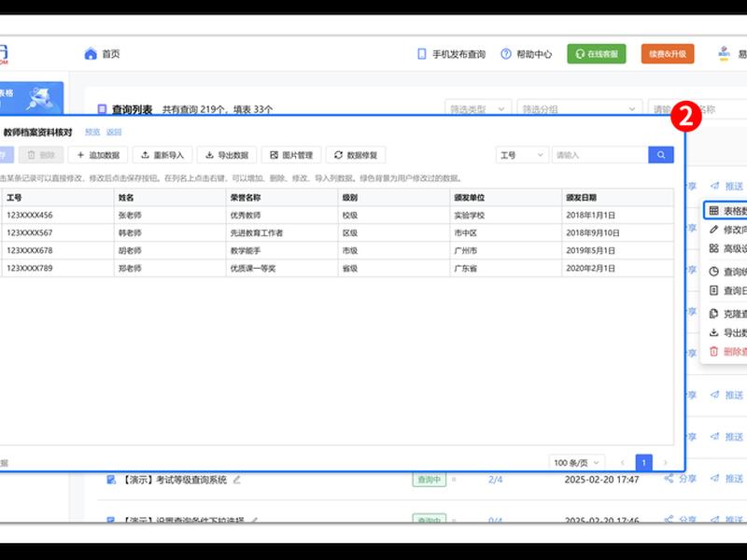The width and height of the screenshot is (747, 560).
Task: Select the 优秀教师 cell
Action: (282, 216)
